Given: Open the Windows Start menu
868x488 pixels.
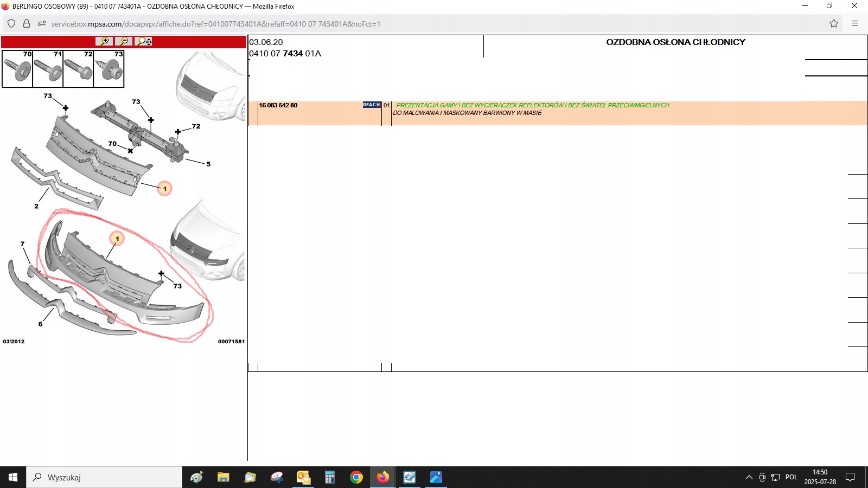Looking at the screenshot, I should [x=13, y=477].
